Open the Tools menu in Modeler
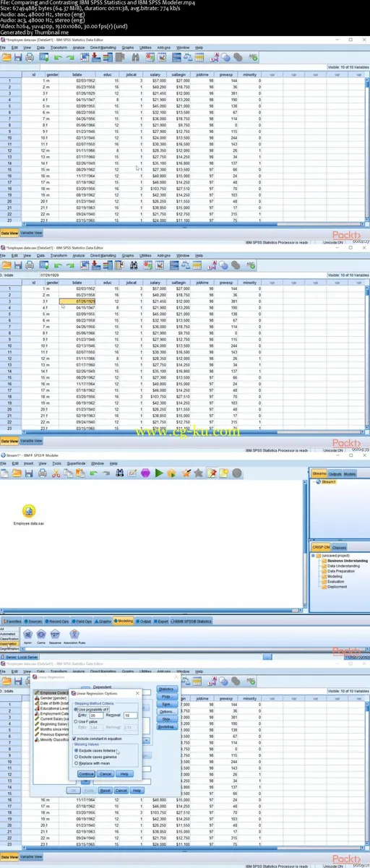Image resolution: width=370 pixels, height=868 pixels. 56,463
